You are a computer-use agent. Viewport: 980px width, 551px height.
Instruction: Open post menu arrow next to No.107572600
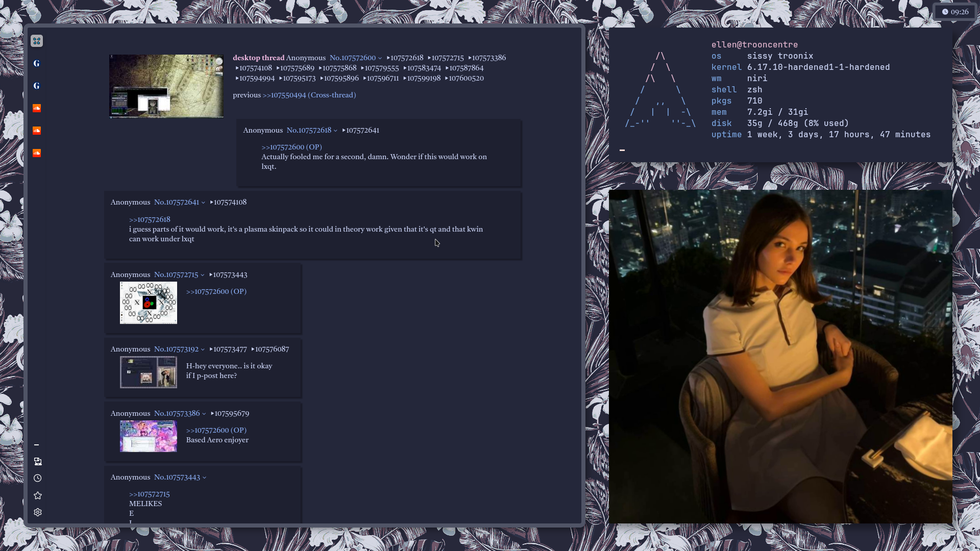(x=380, y=58)
